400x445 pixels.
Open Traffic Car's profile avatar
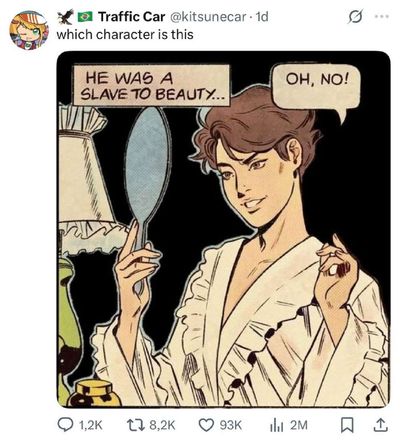[x=28, y=30]
